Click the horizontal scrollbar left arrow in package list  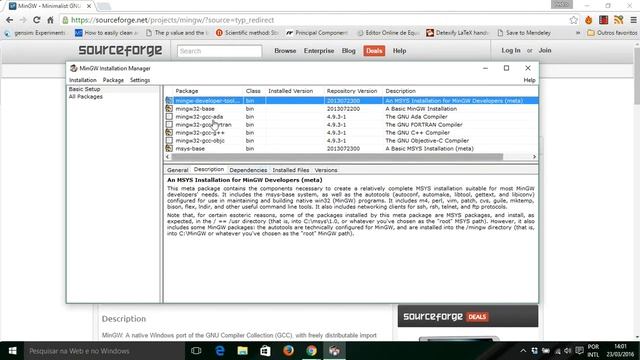tap(167, 157)
